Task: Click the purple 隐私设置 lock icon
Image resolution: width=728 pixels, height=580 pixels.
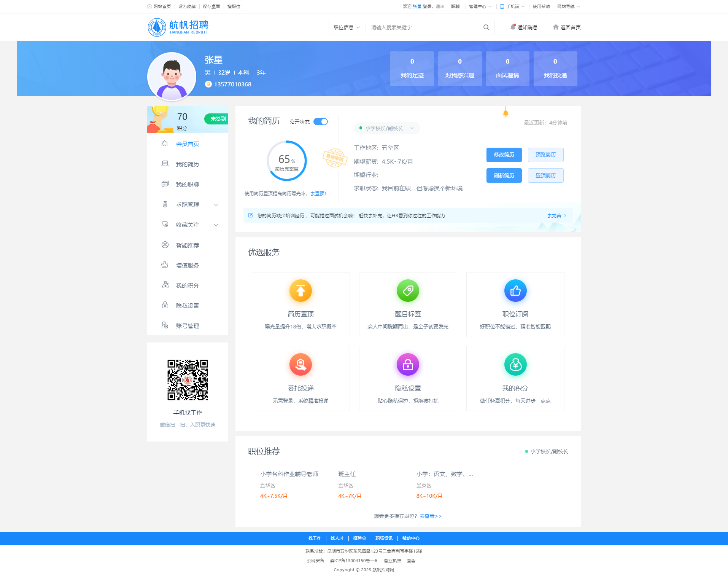Action: 408,365
